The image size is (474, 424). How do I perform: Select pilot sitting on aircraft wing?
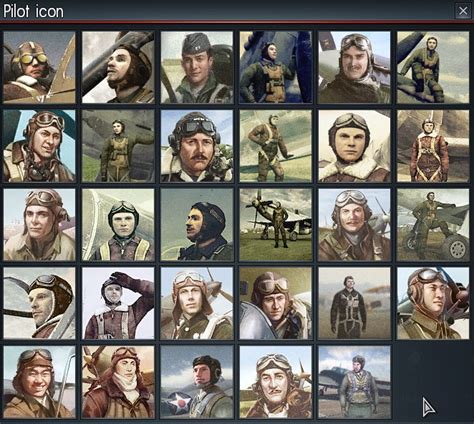point(433,67)
